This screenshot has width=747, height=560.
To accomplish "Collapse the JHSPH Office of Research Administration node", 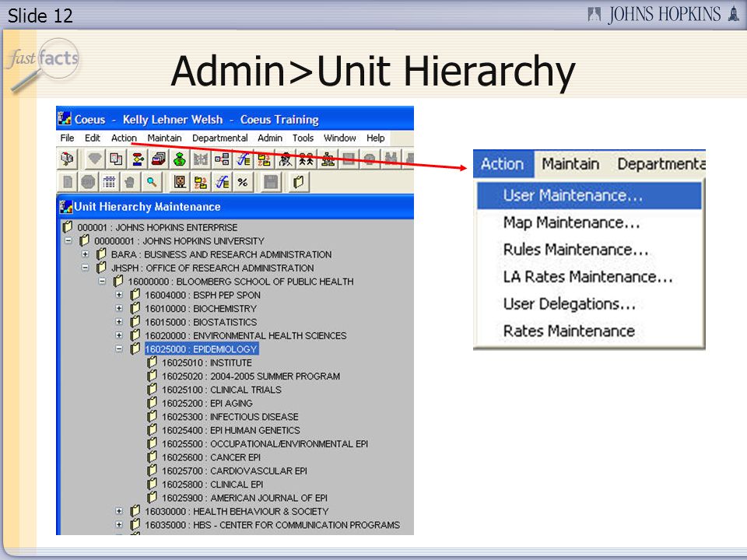I will (86, 268).
